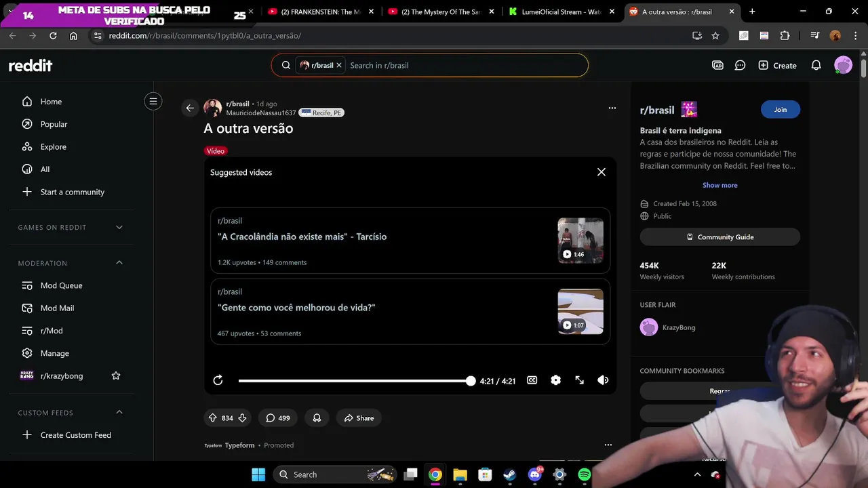868x488 pixels.
Task: Upvote the post with 834 votes
Action: click(213, 418)
